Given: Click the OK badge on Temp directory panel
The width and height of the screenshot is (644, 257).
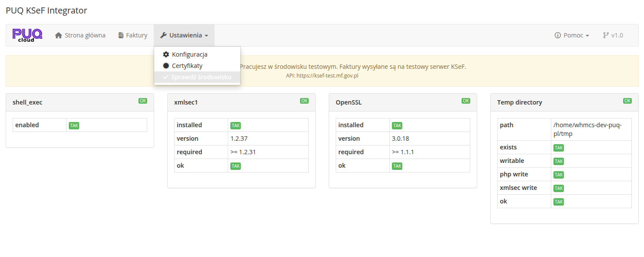Looking at the screenshot, I should (627, 101).
